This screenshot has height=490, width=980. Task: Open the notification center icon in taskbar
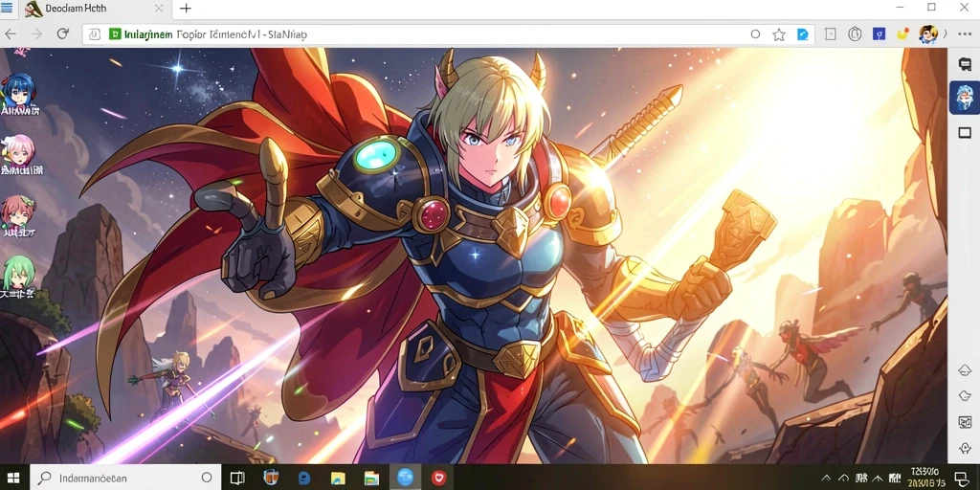pos(961,479)
